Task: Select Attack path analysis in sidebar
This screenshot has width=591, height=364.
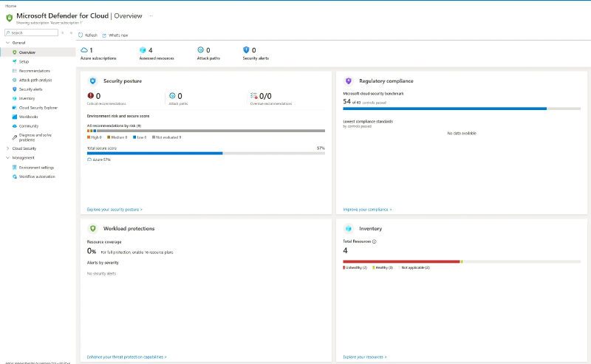Action: (35, 80)
